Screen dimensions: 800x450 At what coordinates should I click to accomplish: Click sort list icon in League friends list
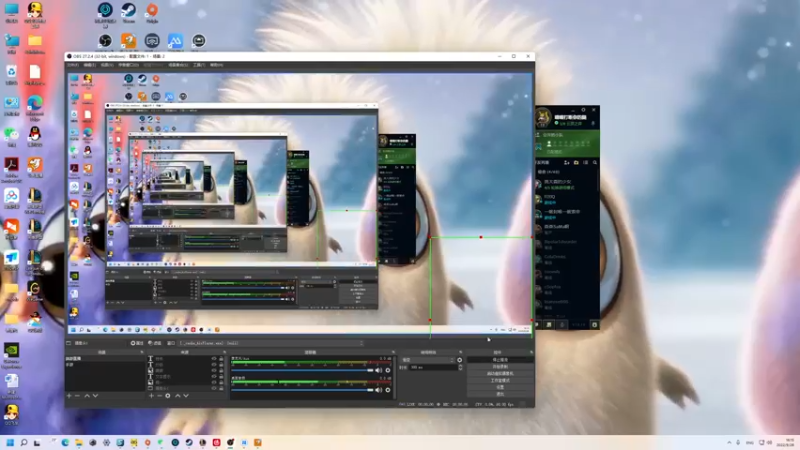point(585,162)
